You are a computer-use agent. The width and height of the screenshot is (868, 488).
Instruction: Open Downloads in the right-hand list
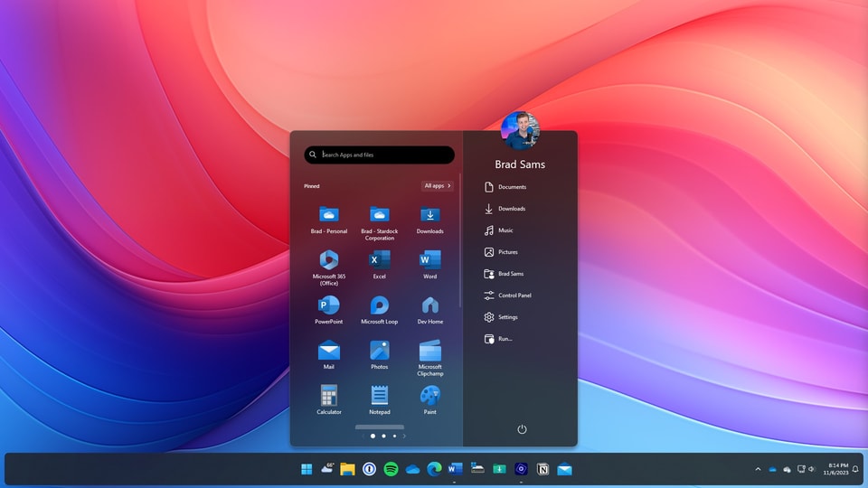point(505,209)
